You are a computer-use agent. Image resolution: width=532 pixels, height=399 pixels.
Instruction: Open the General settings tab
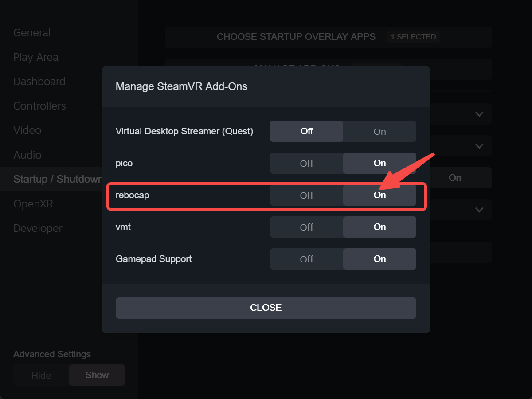click(32, 33)
